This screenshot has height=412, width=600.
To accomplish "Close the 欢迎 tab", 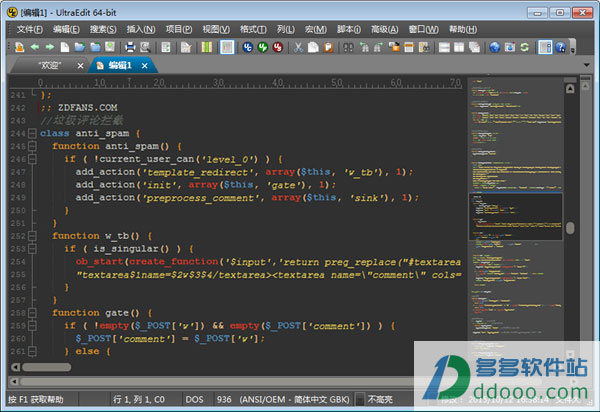I will (80, 66).
